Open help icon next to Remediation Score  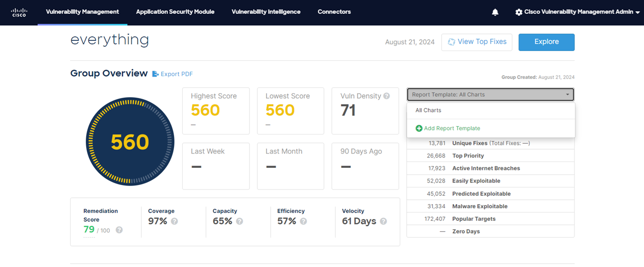click(119, 230)
